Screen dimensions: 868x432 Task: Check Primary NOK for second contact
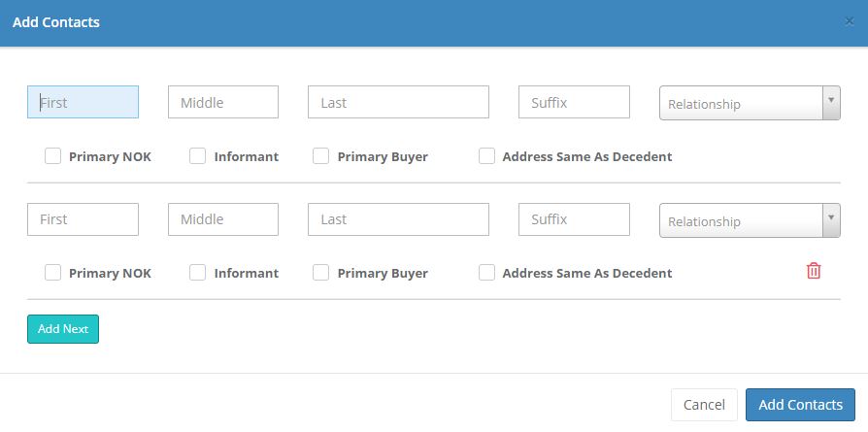click(x=53, y=273)
